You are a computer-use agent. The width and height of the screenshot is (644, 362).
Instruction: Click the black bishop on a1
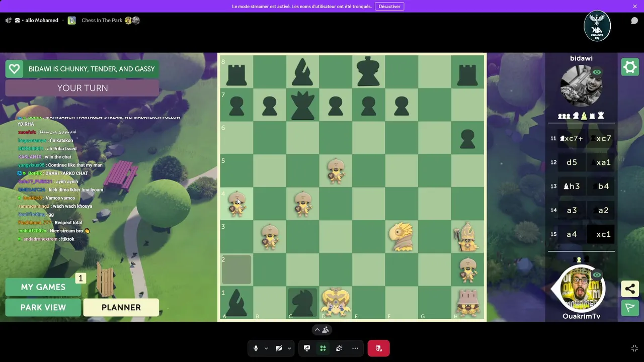point(237,303)
